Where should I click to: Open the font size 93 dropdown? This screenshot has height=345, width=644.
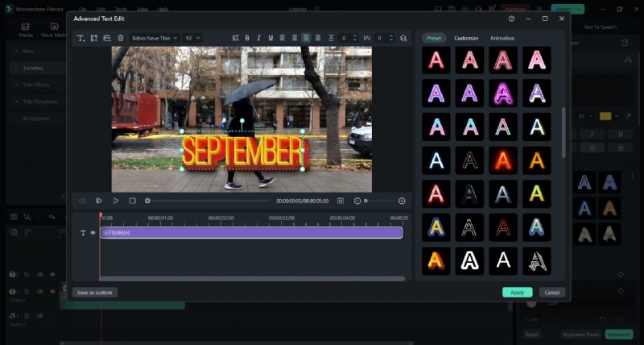coord(192,38)
